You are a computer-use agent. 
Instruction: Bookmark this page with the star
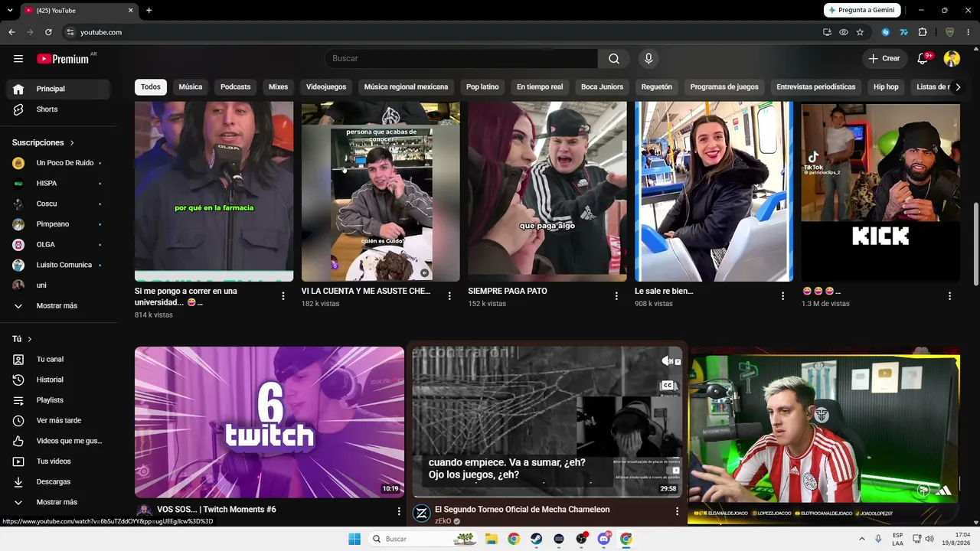(860, 32)
